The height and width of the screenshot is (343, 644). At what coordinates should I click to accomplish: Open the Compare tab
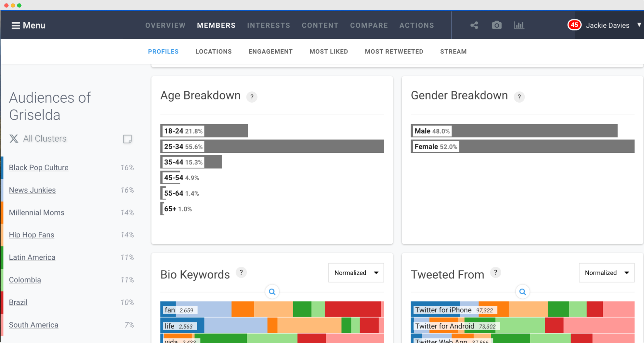(369, 25)
